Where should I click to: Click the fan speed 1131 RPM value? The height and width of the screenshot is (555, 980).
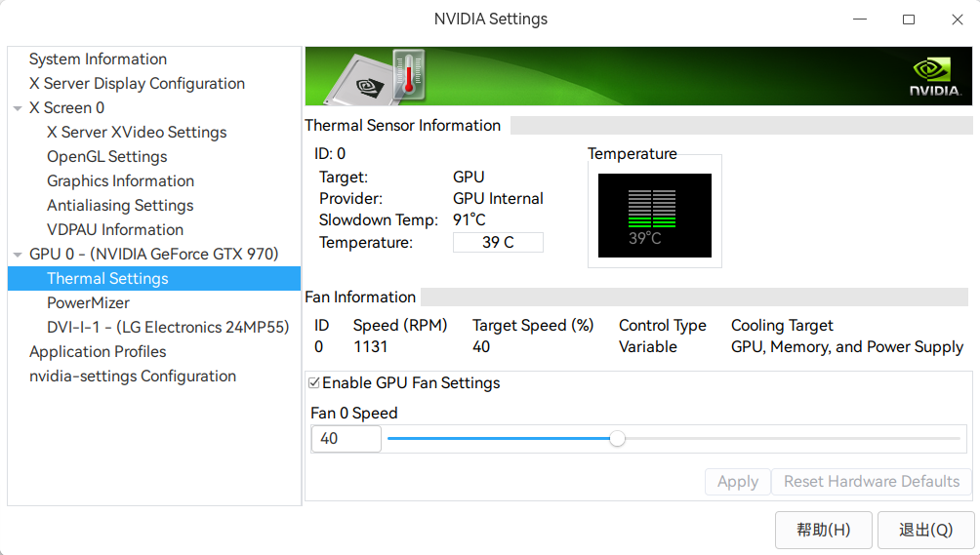(371, 347)
